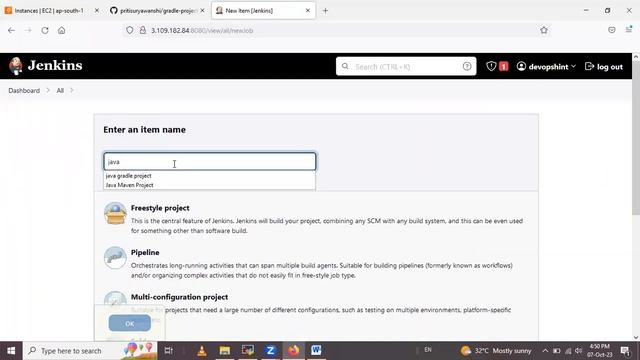
Task: Choose the Multi-configuration project title
Action: coord(179,297)
